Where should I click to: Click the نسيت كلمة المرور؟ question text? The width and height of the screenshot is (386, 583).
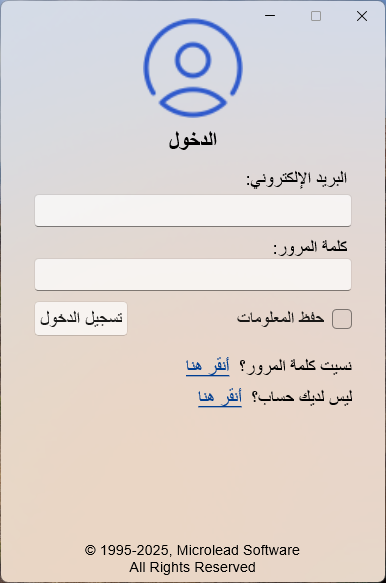click(296, 366)
